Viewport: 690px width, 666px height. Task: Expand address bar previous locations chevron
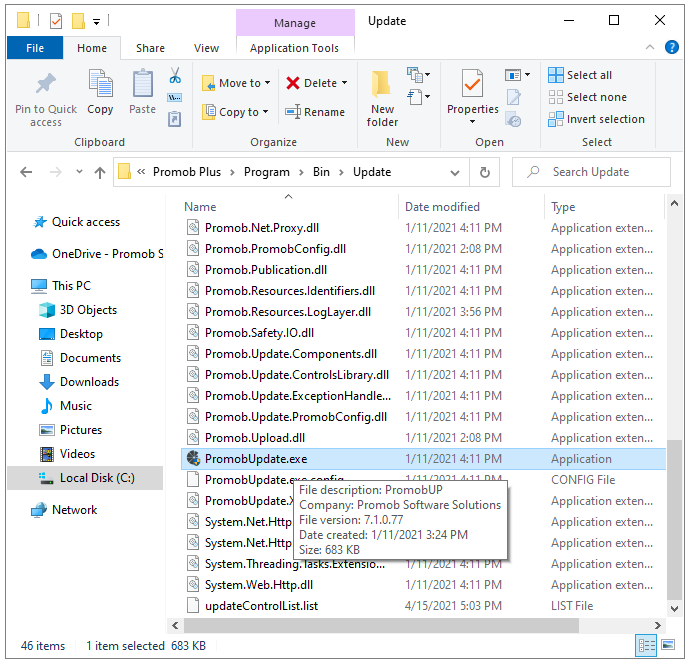point(455,173)
